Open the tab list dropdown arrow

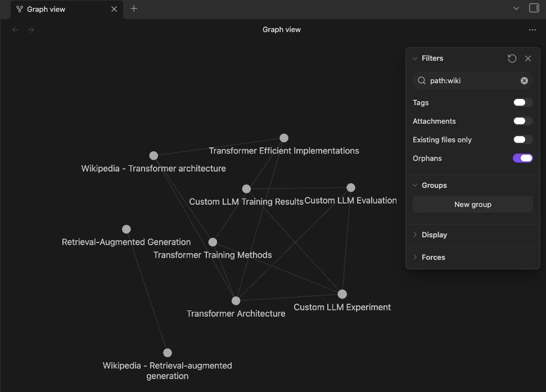[516, 8]
